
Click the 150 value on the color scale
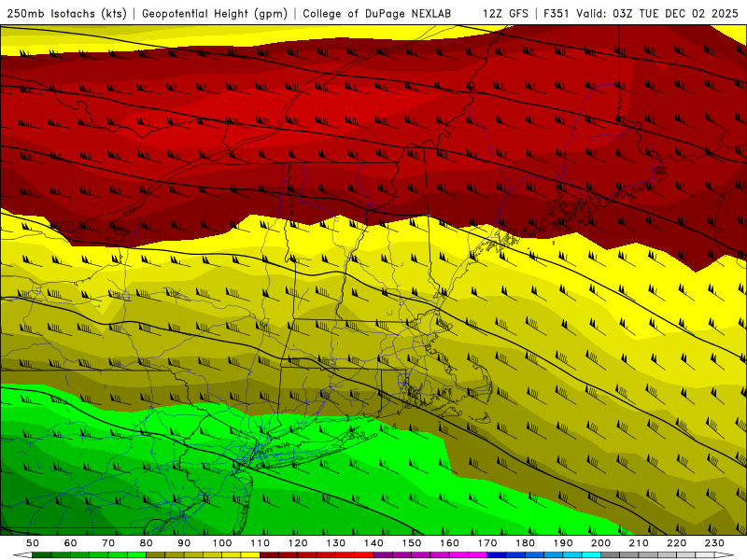(x=412, y=543)
